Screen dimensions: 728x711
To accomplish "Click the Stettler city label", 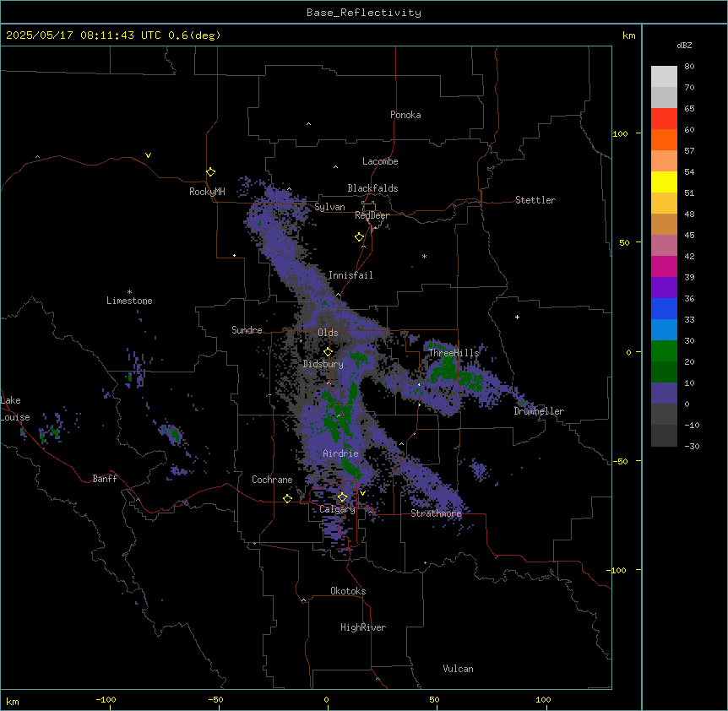I will pyautogui.click(x=535, y=200).
